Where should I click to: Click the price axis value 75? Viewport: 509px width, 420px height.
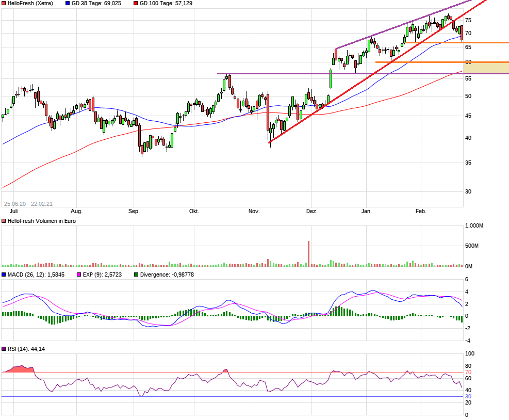[468, 21]
